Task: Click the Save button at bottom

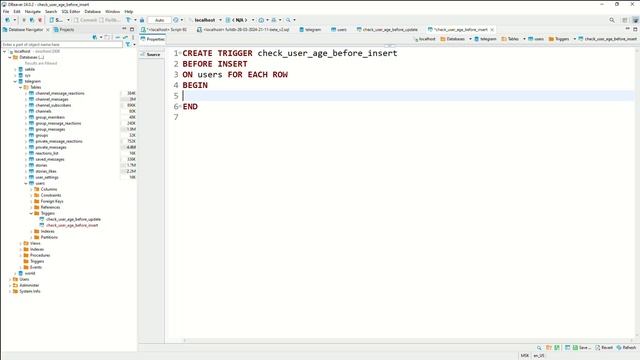Action: 582,347
